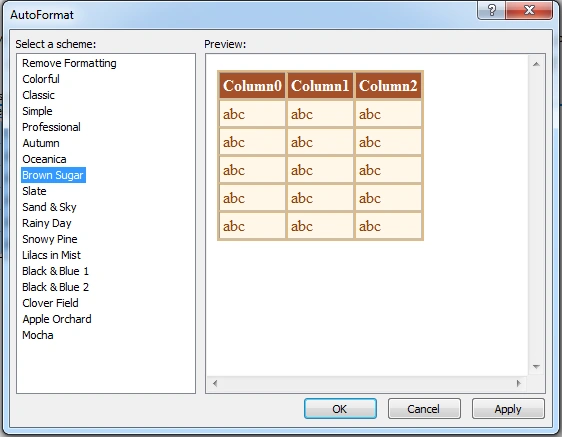The width and height of the screenshot is (562, 437).
Task: Confirm with the OK button
Action: point(340,409)
